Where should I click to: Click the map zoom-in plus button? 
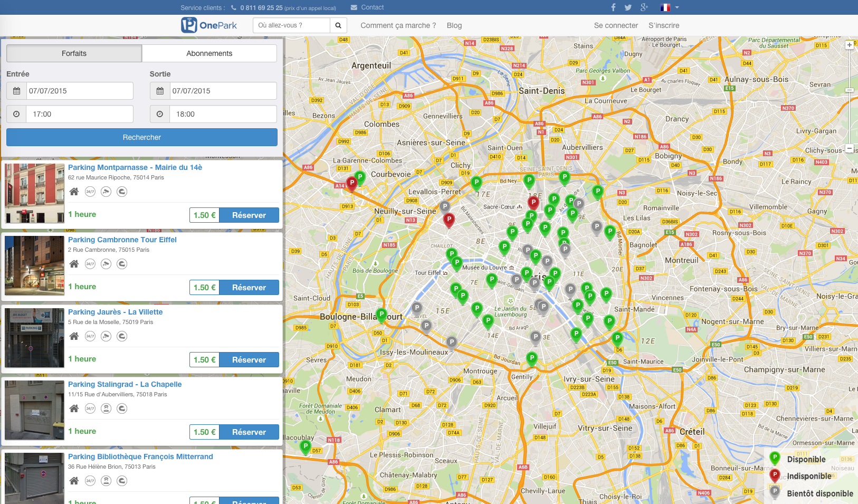[x=850, y=45]
